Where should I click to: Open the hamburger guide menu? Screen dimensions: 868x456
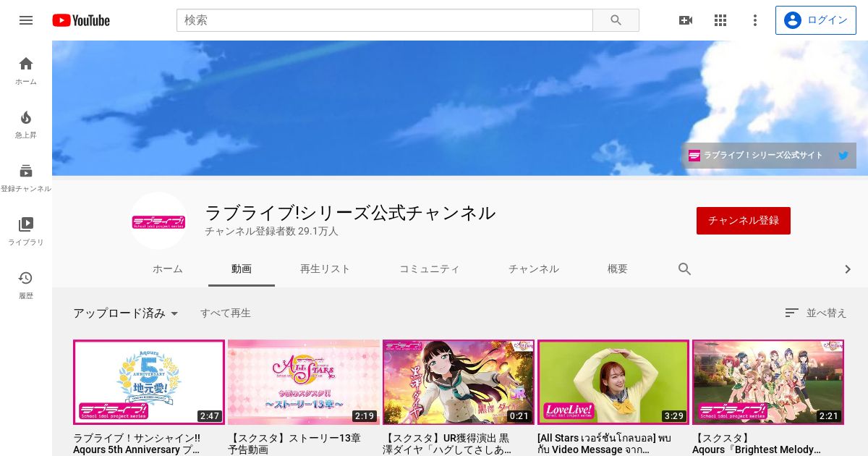[26, 20]
